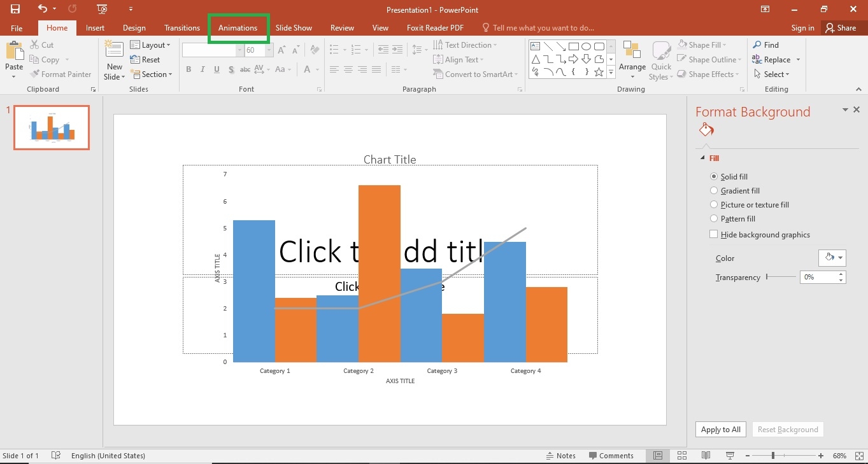
Task: Switch to the Insert tab
Action: point(95,28)
